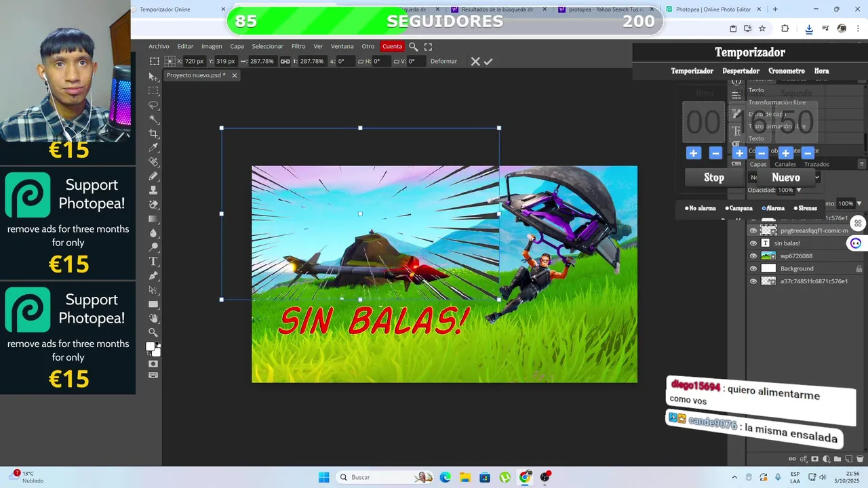Activate the Crop tool

[x=153, y=134]
